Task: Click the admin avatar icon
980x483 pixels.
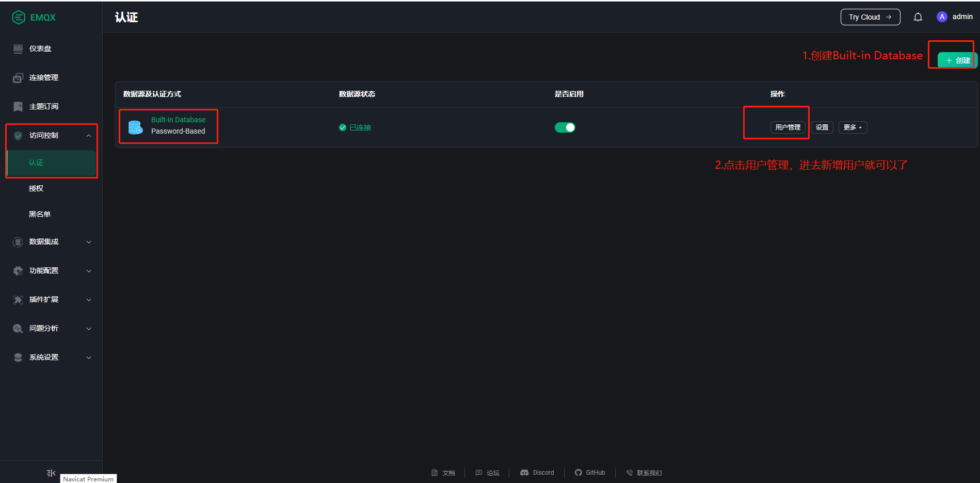Action: point(942,17)
